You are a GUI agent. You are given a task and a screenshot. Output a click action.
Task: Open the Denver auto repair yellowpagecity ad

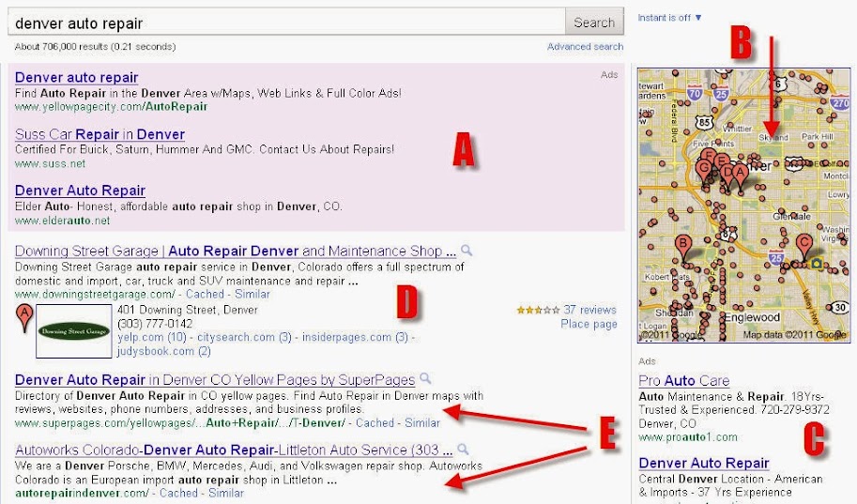pyautogui.click(x=77, y=78)
